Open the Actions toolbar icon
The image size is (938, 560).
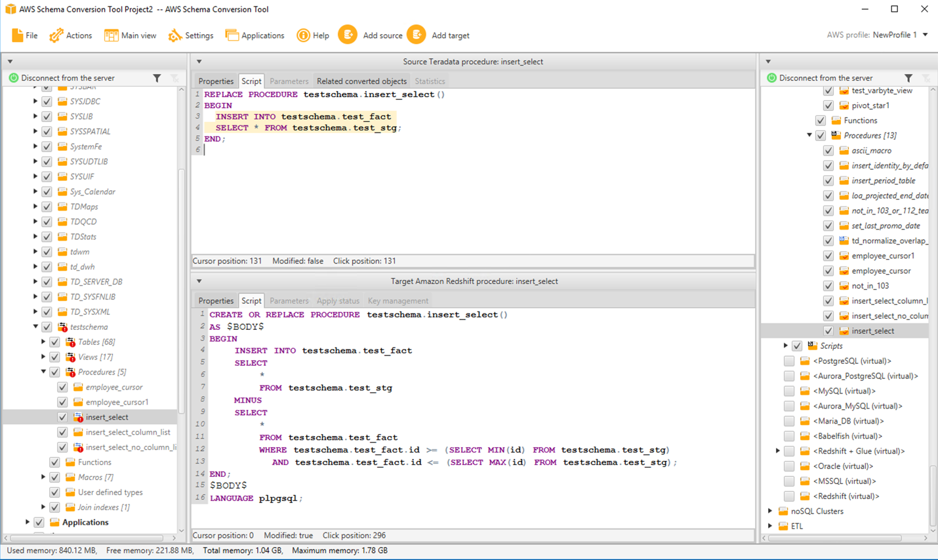[x=56, y=35]
